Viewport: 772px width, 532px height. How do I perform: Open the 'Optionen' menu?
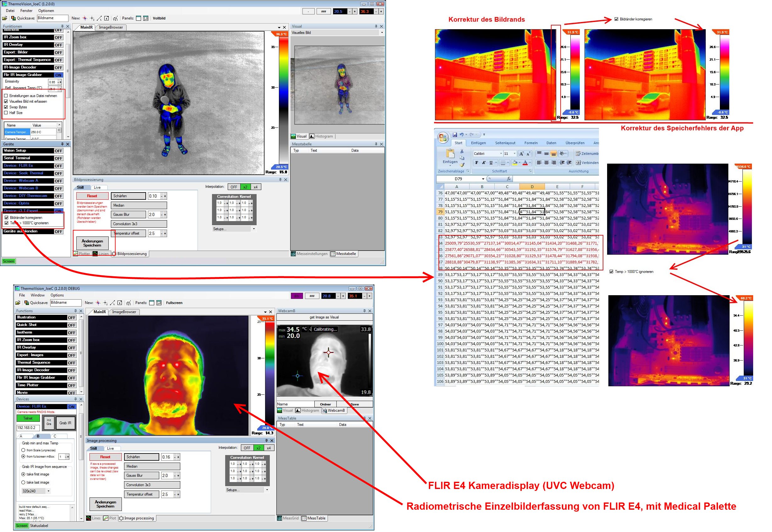(46, 11)
